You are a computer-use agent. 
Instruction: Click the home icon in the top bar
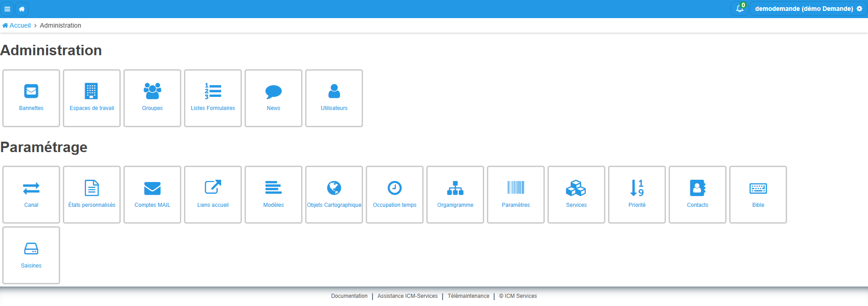tap(22, 9)
